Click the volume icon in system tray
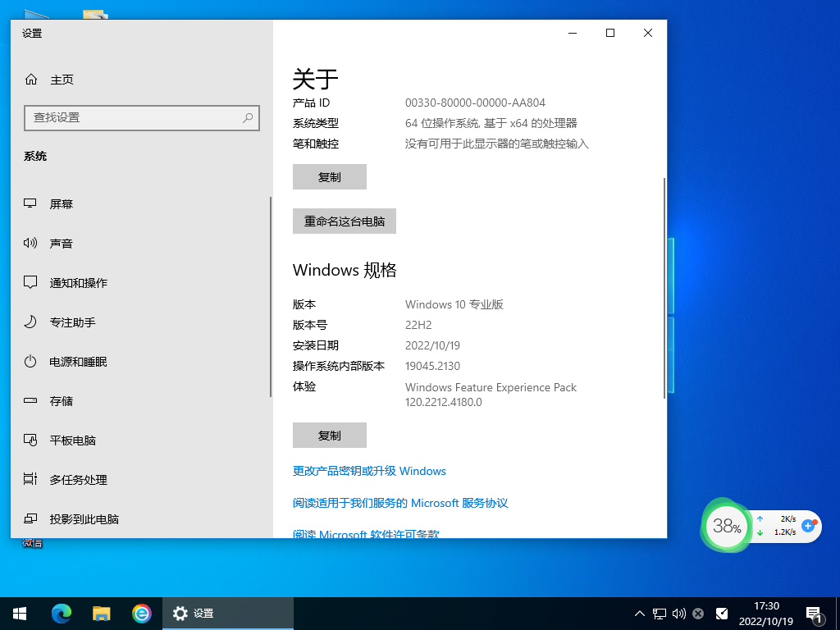 click(678, 613)
